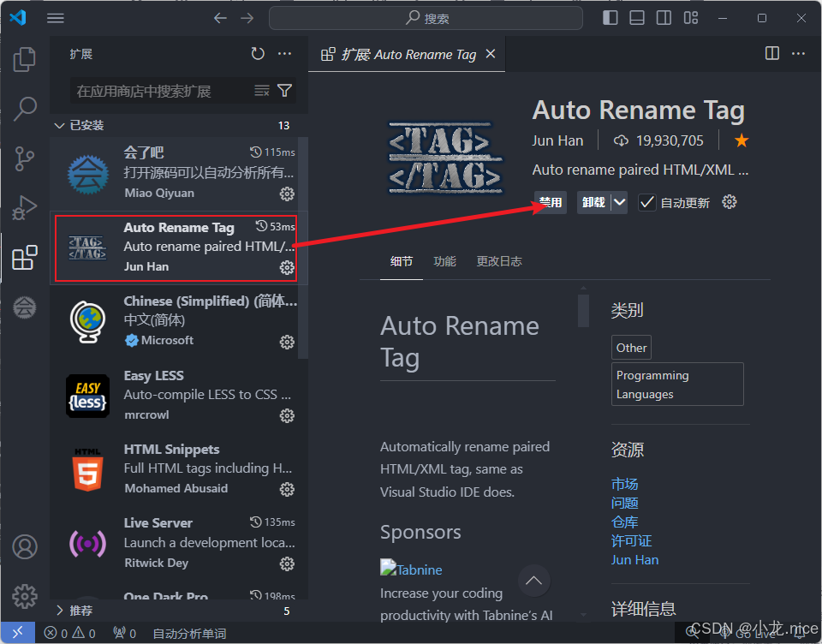The image size is (822, 644).
Task: Open settings gear beside 自动更新
Action: [730, 202]
